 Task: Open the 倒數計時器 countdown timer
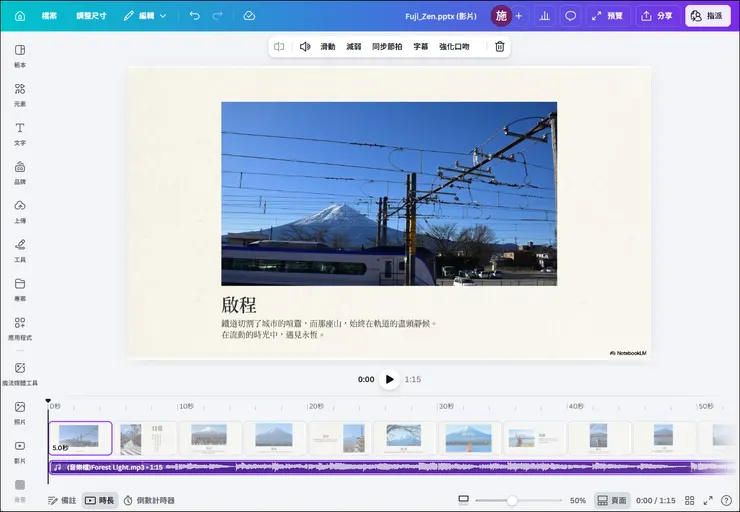pyautogui.click(x=149, y=500)
